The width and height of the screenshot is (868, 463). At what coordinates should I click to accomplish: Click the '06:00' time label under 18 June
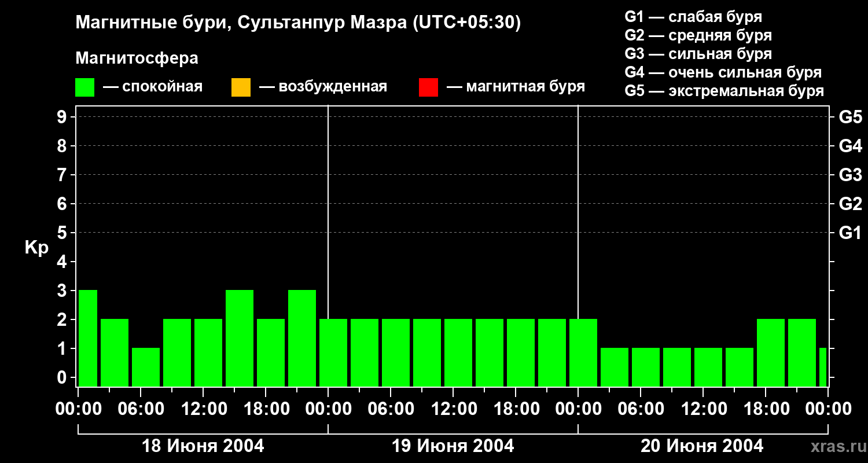pyautogui.click(x=141, y=409)
